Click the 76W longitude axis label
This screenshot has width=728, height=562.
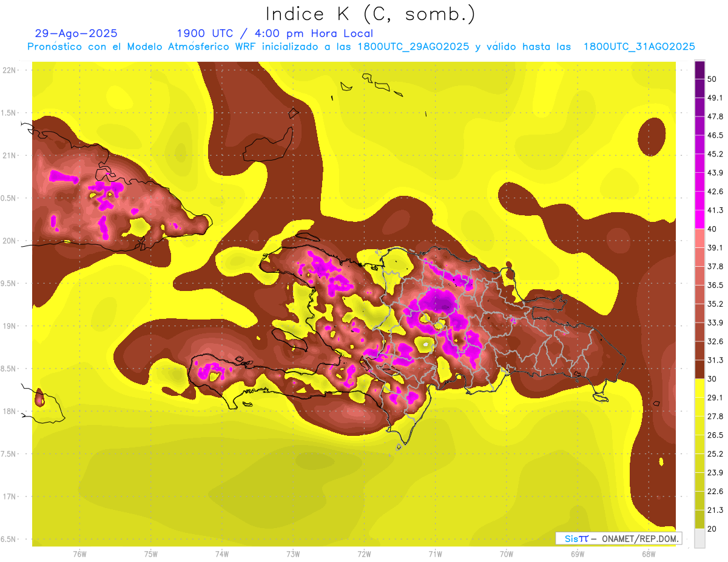79,554
